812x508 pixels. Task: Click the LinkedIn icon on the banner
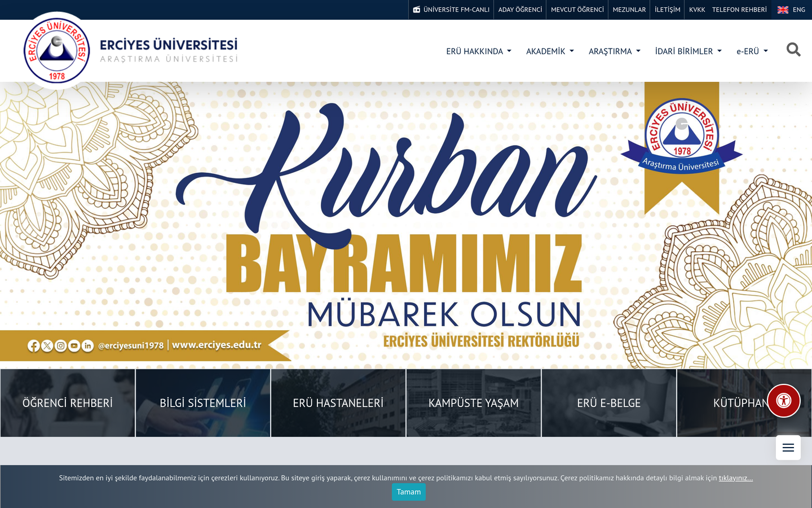coord(88,346)
